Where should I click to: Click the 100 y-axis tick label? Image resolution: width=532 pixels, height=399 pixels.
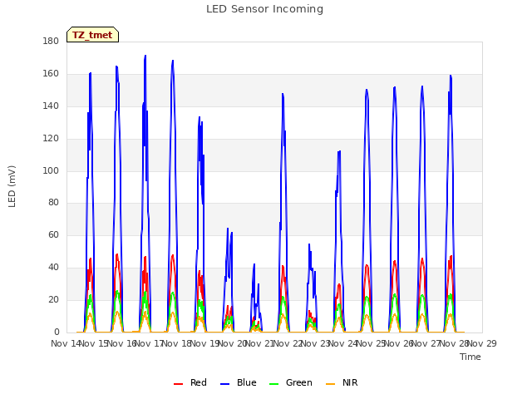(x=51, y=170)
